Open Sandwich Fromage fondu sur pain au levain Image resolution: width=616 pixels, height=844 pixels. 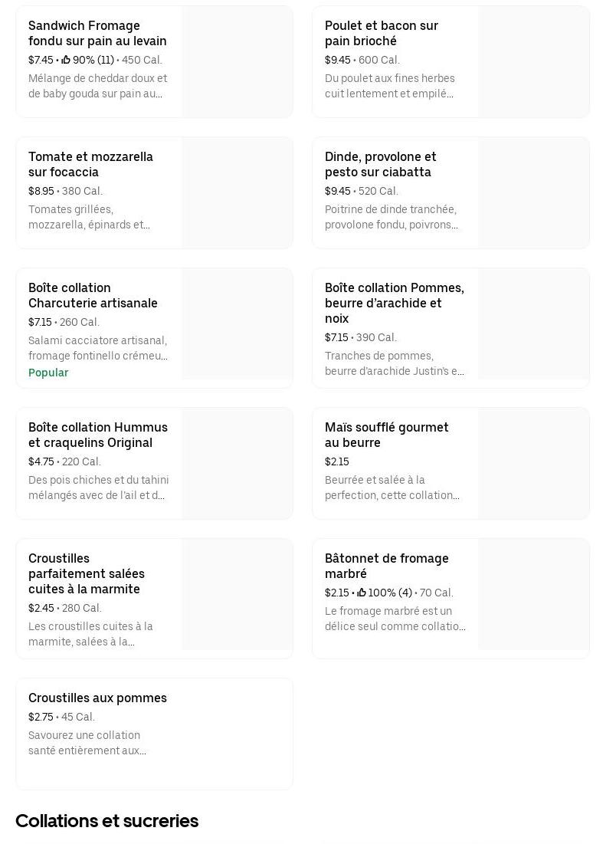(97, 33)
